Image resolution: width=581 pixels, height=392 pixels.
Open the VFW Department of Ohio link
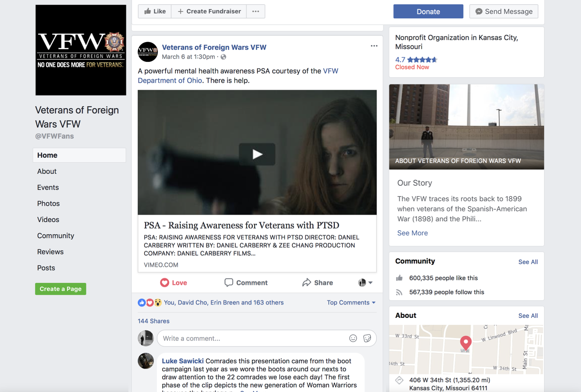170,80
